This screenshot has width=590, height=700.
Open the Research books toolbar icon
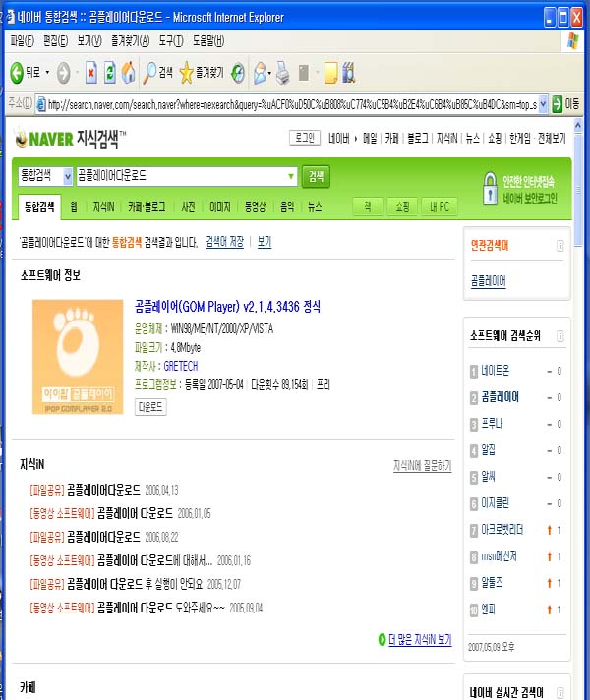pyautogui.click(x=349, y=73)
